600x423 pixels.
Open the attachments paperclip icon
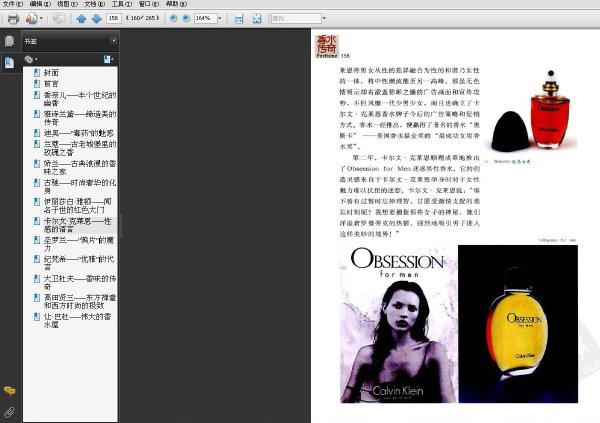click(x=10, y=412)
